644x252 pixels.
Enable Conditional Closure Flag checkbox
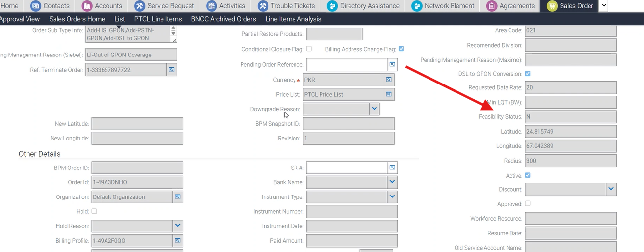point(309,49)
